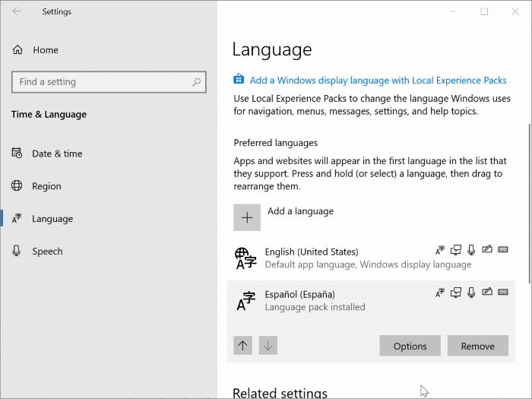The image size is (532, 399).
Task: Click Español row handwriting feature icon
Action: tap(487, 292)
